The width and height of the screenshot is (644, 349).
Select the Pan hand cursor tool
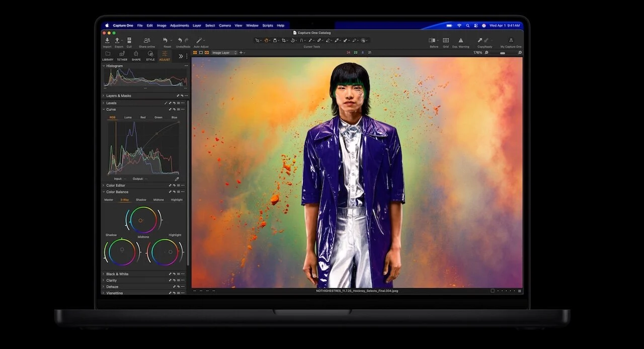[x=266, y=40]
